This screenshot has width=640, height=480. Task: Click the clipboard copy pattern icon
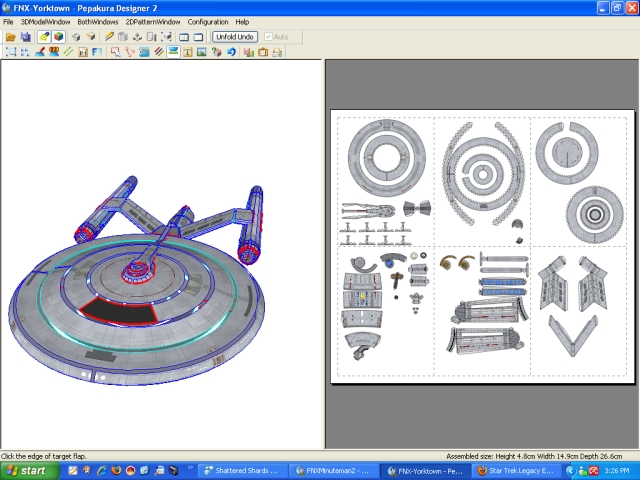(x=263, y=52)
